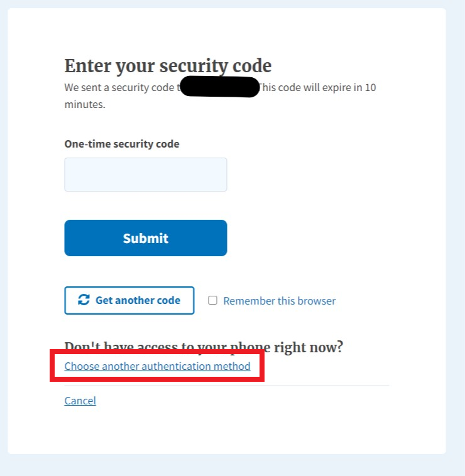Image resolution: width=465 pixels, height=476 pixels.
Task: Submit the security code
Action: 145,238
